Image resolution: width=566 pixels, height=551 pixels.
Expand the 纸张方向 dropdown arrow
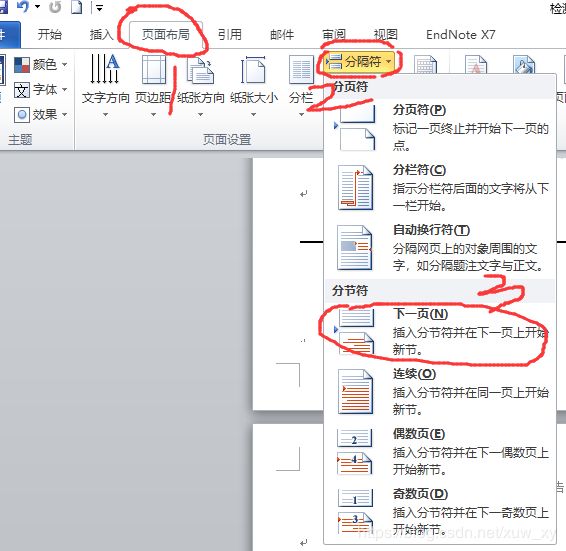(x=200, y=114)
